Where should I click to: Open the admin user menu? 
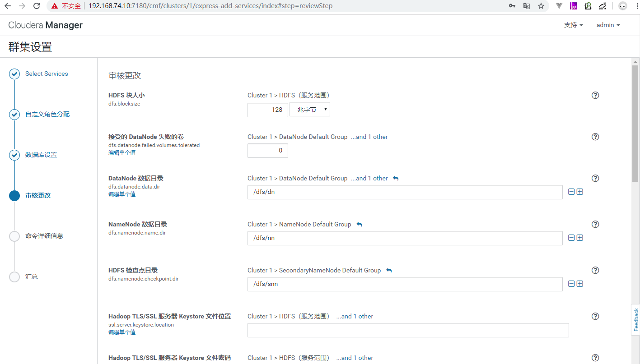point(608,25)
